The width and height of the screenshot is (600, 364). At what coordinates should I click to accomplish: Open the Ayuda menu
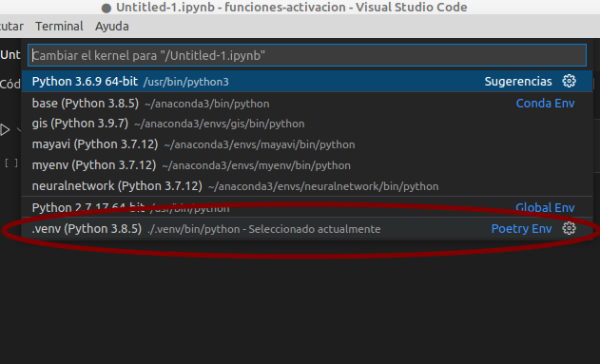(112, 27)
